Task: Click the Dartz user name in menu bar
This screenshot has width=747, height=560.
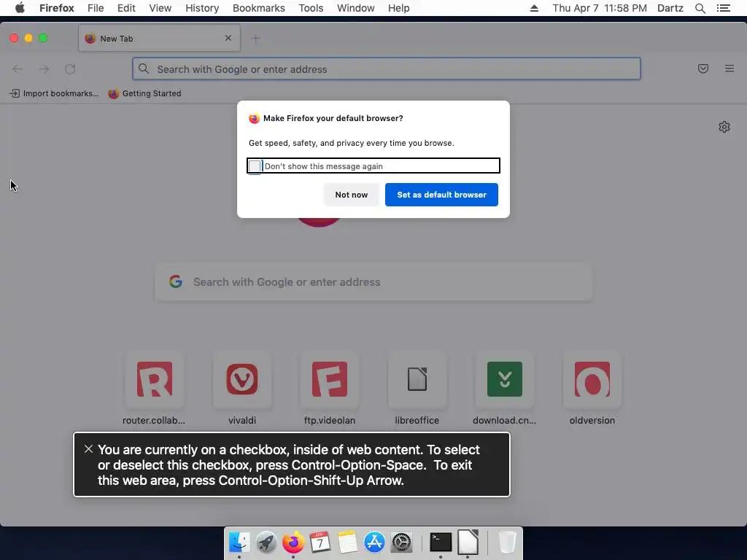Action: pyautogui.click(x=670, y=8)
